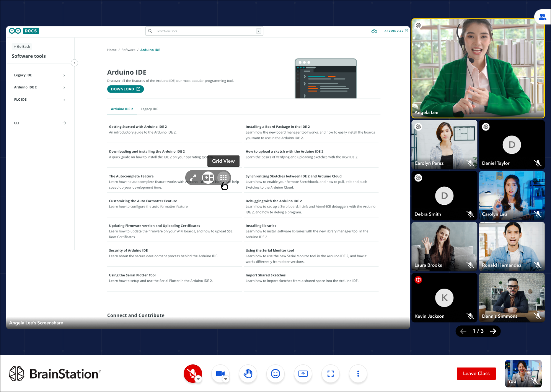Viewport: 551px width, 392px height.
Task: Expand Arduino IDE 2 sidebar item
Action: pos(40,88)
